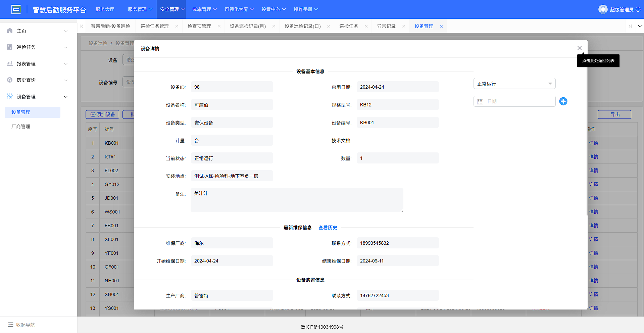Click table cell XF001 in background list
The width and height of the screenshot is (644, 333).
pyautogui.click(x=111, y=239)
